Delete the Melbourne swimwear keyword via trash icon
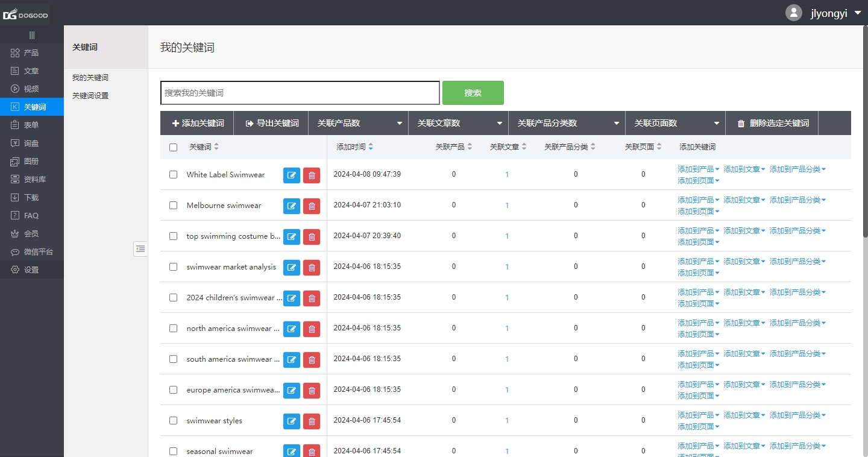Image resolution: width=868 pixels, height=457 pixels. (x=312, y=206)
